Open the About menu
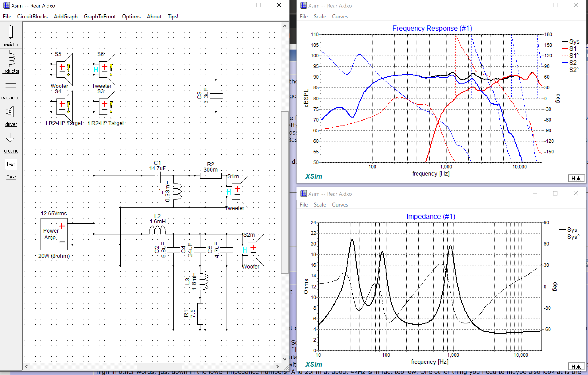This screenshot has width=588, height=375. [154, 16]
